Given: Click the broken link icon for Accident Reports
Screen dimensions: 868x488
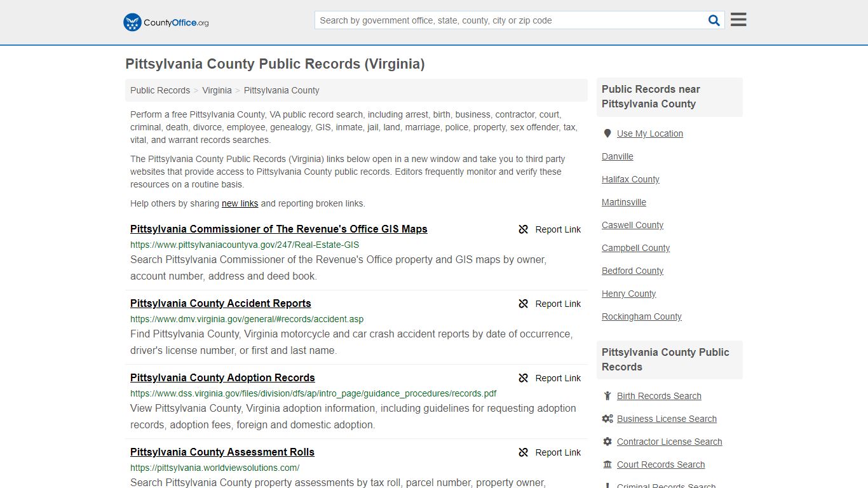Looking at the screenshot, I should coord(524,304).
